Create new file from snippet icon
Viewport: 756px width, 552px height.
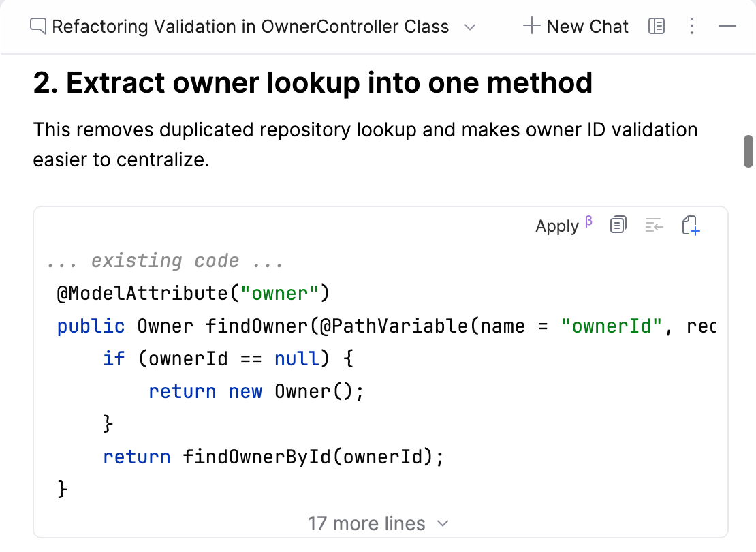tap(691, 226)
